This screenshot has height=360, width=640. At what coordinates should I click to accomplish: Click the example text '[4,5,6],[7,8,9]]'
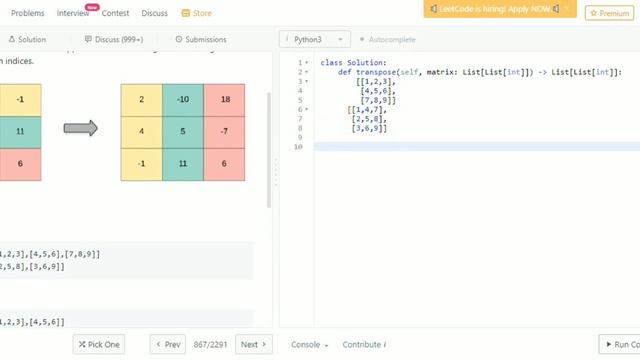[x=64, y=254]
